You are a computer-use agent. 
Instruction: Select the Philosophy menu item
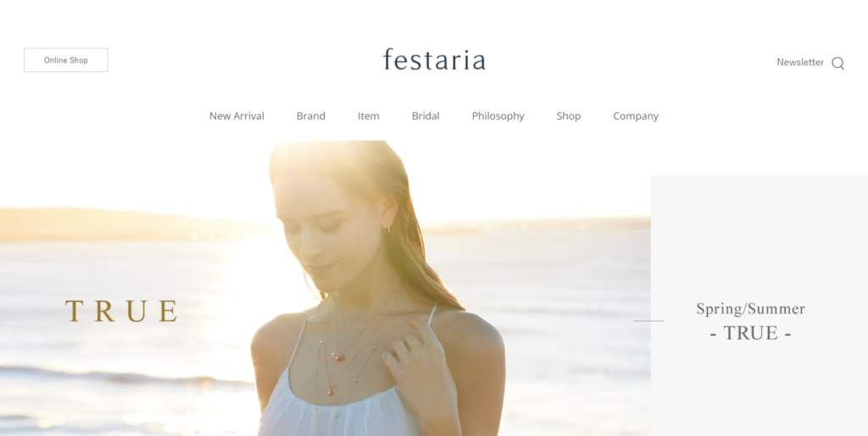(498, 116)
